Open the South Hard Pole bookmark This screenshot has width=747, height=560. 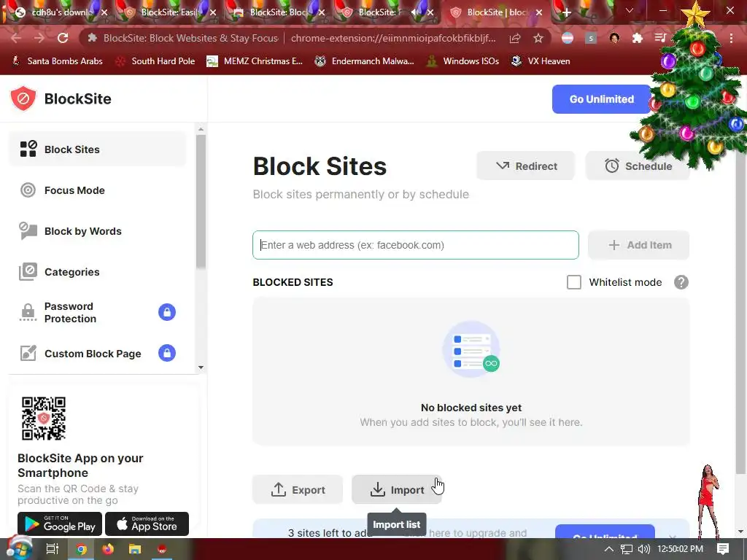click(x=155, y=61)
